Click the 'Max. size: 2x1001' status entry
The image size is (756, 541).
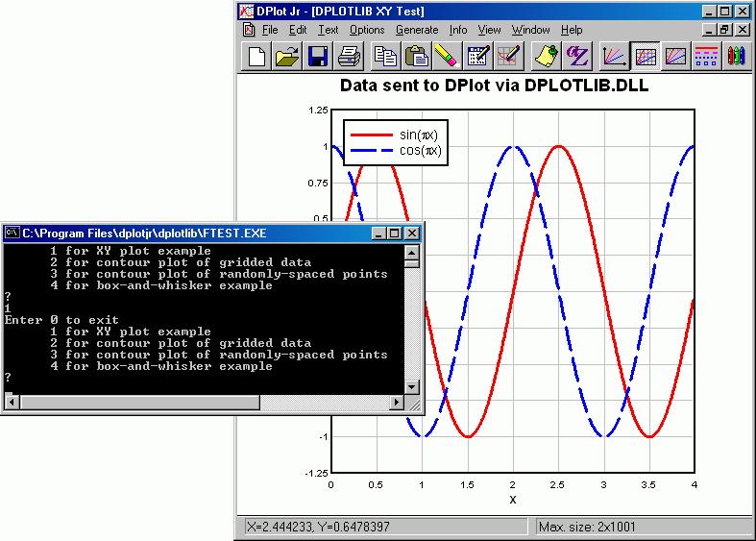click(587, 527)
